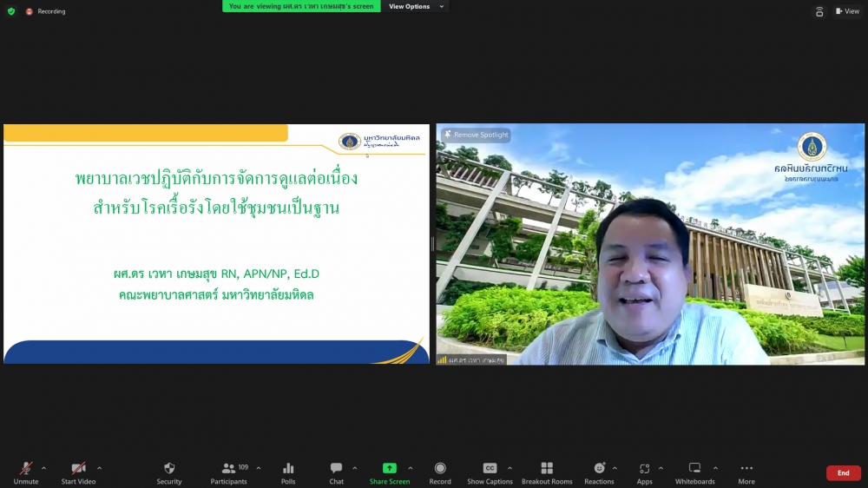Open Whiteboards
Image resolution: width=868 pixels, height=488 pixels.
[694, 469]
